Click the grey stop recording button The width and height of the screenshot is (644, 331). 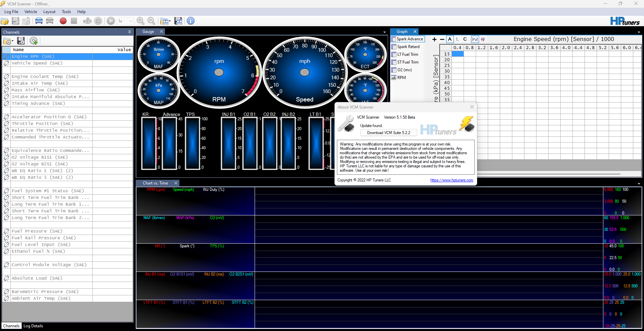[x=74, y=21]
